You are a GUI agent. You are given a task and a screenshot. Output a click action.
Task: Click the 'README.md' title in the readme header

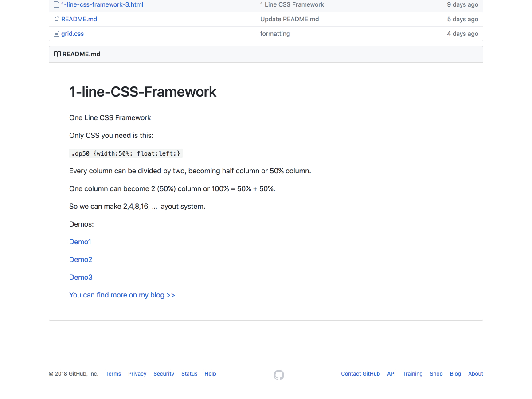(81, 54)
